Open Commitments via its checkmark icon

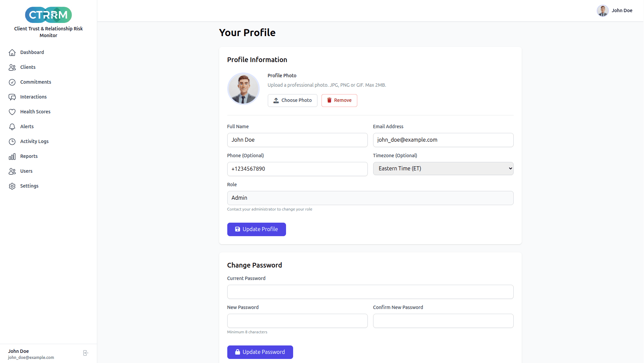click(x=12, y=82)
